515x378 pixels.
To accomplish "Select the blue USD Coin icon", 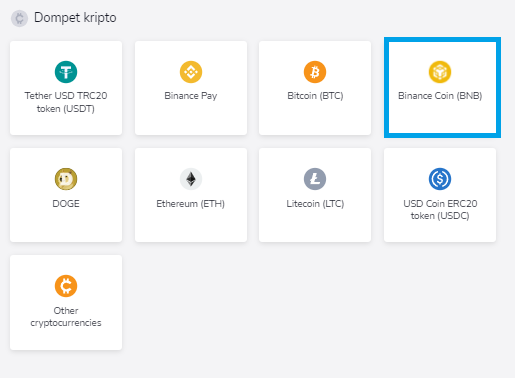I will 440,179.
